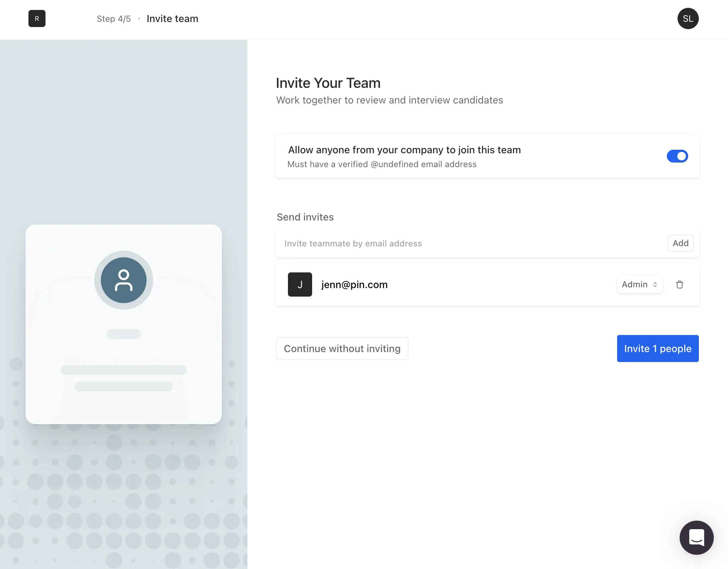Open the SL user avatar menu

click(688, 18)
